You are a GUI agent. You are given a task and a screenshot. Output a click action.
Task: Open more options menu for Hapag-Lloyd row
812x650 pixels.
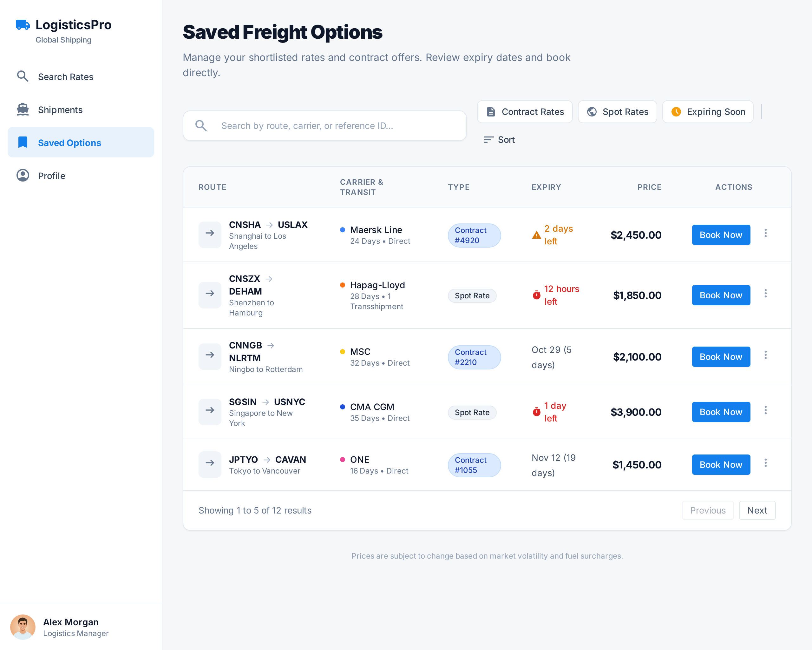tap(765, 294)
